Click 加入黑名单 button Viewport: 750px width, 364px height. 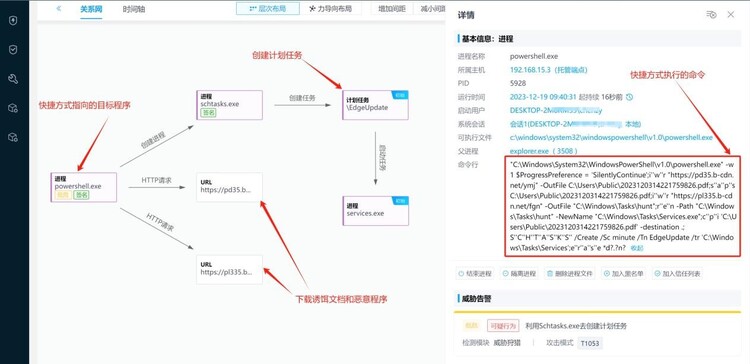[x=624, y=274]
